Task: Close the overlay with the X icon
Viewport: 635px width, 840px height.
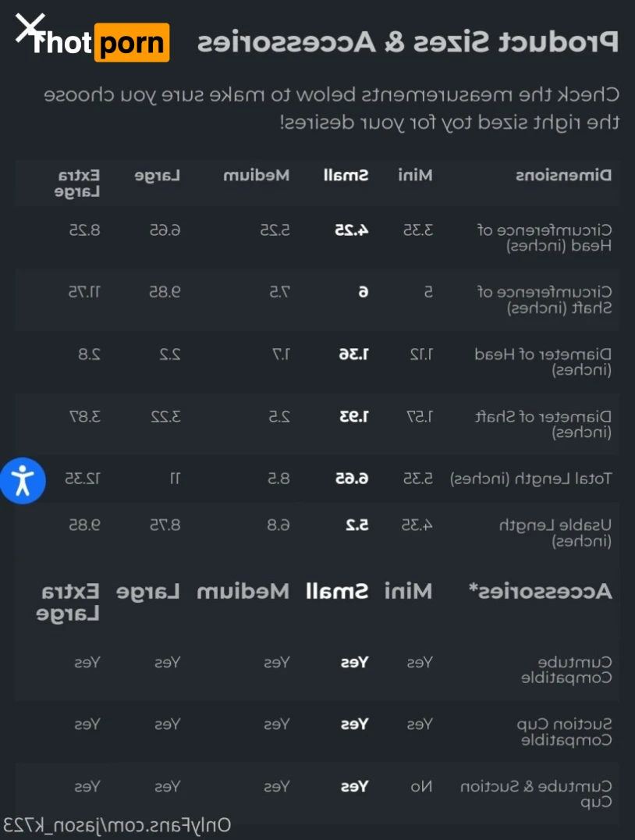Action: [29, 28]
